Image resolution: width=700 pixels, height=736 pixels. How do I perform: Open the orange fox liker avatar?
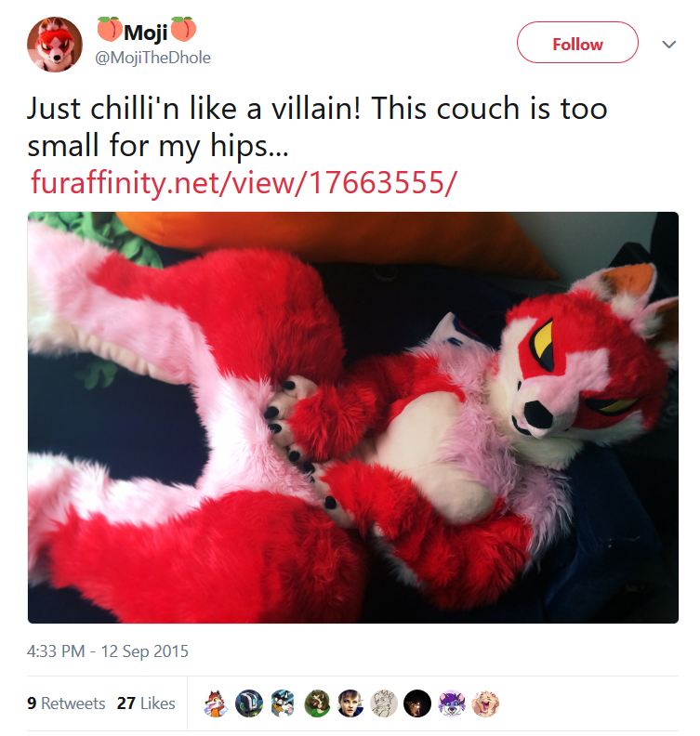coord(215,703)
